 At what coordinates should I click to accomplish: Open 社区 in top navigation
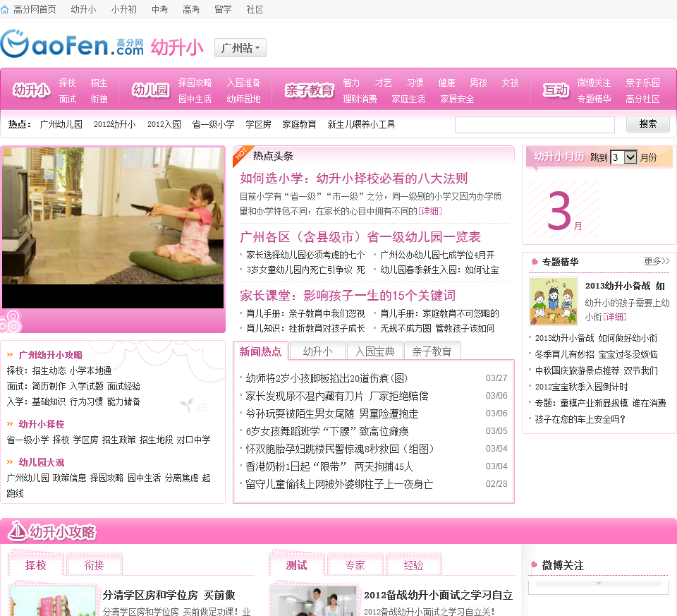tap(255, 9)
